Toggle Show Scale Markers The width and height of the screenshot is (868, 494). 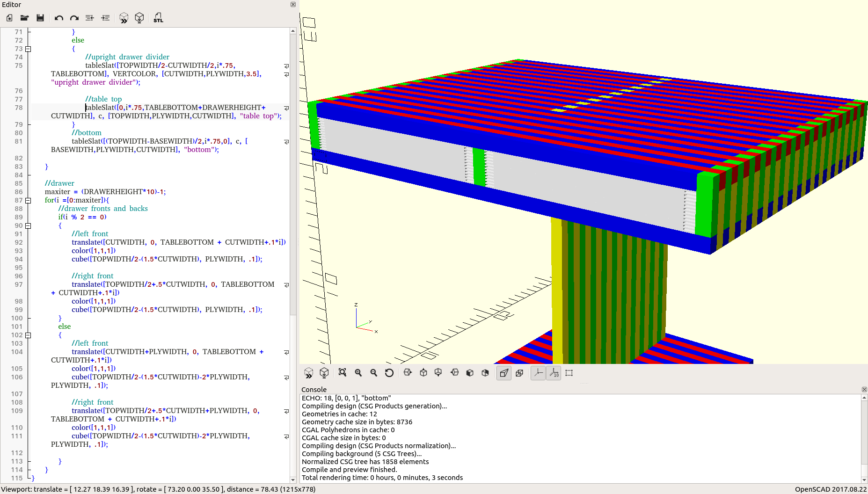[554, 373]
